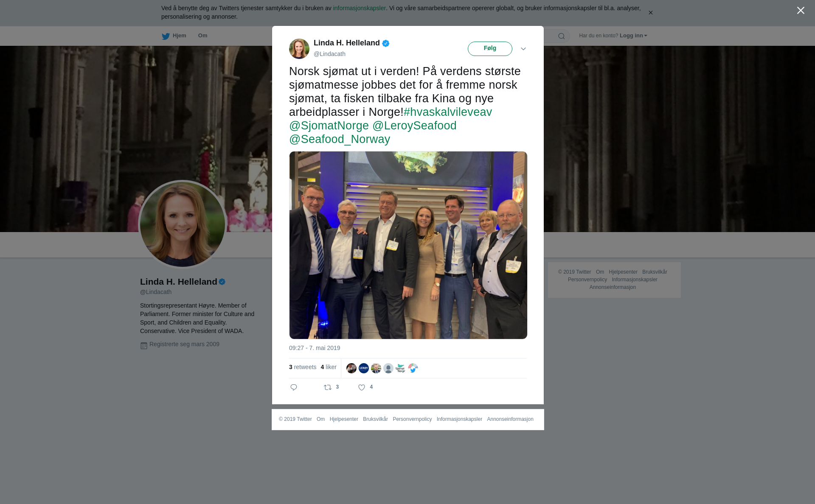Image resolution: width=815 pixels, height=504 pixels.
Task: Click the Twitter bird Hjem icon
Action: [x=166, y=36]
